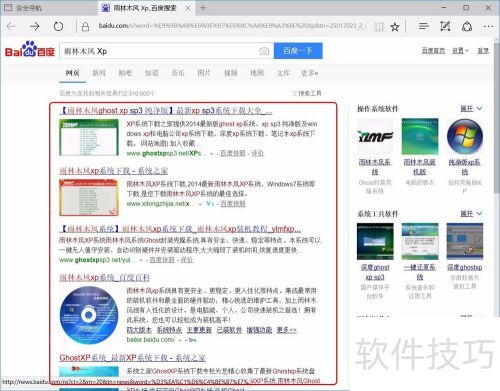Image resolution: width=500 pixels, height=391 pixels.
Task: Switch to the 知道 tab
Action: pyautogui.click(x=151, y=73)
